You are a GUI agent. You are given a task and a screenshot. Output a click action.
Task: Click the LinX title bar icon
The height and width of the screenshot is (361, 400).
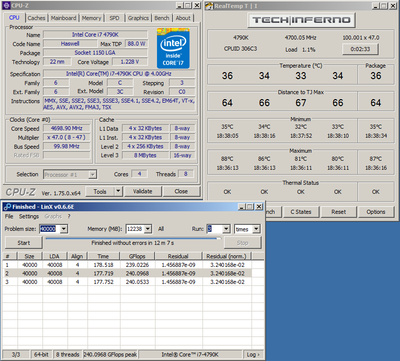[x=7, y=207]
